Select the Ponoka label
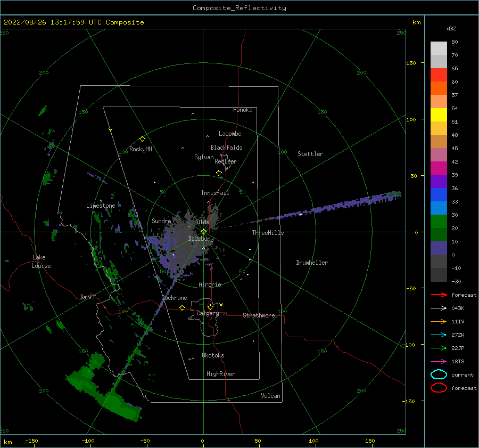This screenshot has height=448, width=479. 243,110
